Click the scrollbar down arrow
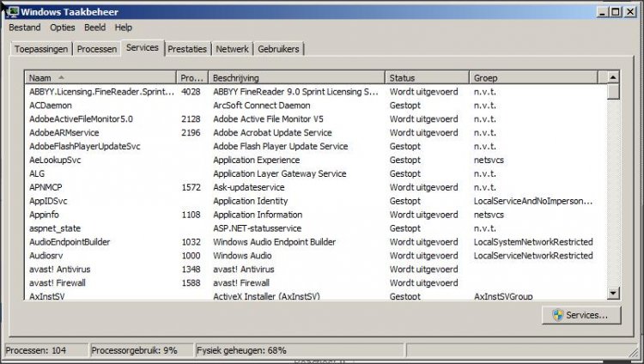This screenshot has height=364, width=644. (613, 293)
